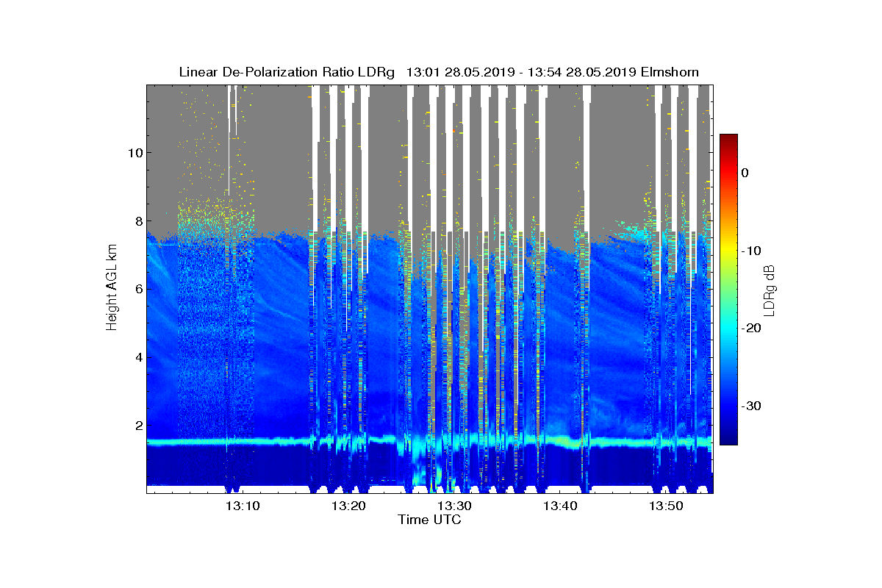Click the 13:10 time tick label
Screen dimensions: 882x588
242,506
